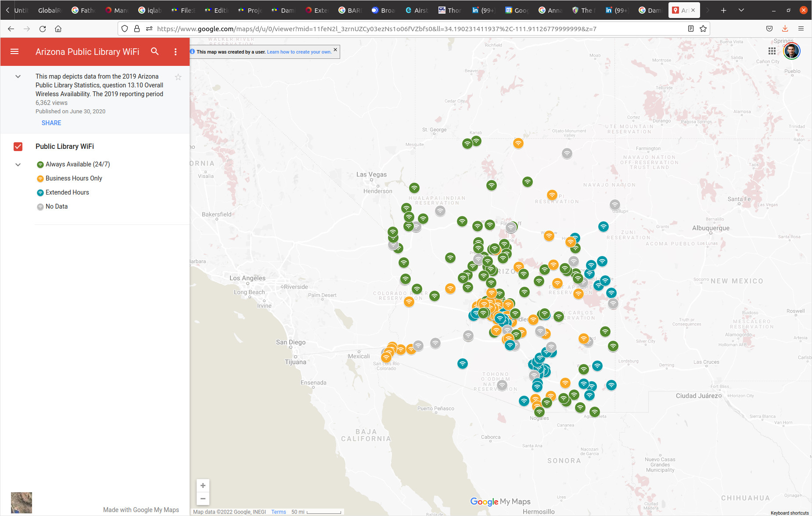
Task: Click the SHARE link
Action: point(51,123)
